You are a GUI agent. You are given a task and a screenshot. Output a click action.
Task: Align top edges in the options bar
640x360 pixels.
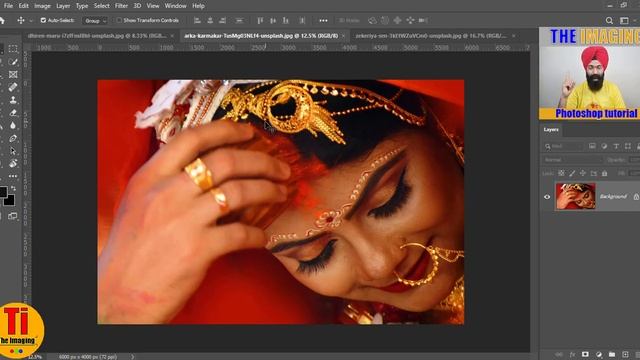(x=260, y=20)
